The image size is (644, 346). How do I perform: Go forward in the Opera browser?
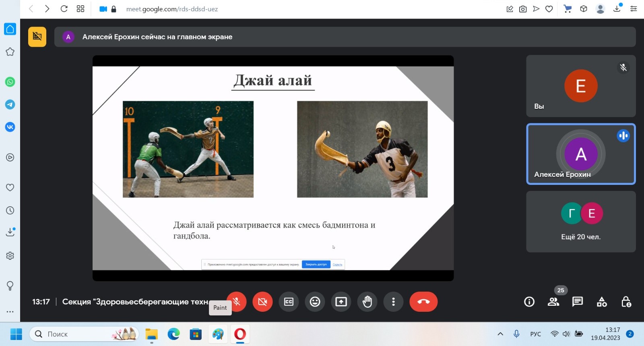click(47, 9)
